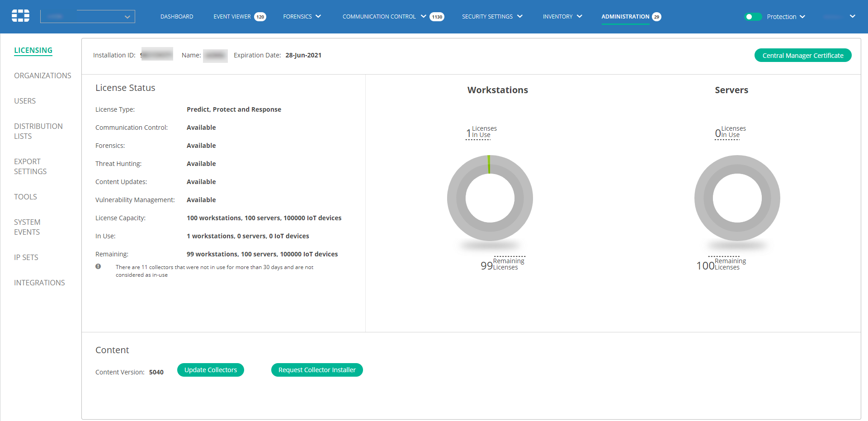The height and width of the screenshot is (421, 868).
Task: Click the Fortinet logo icon
Action: 20,16
